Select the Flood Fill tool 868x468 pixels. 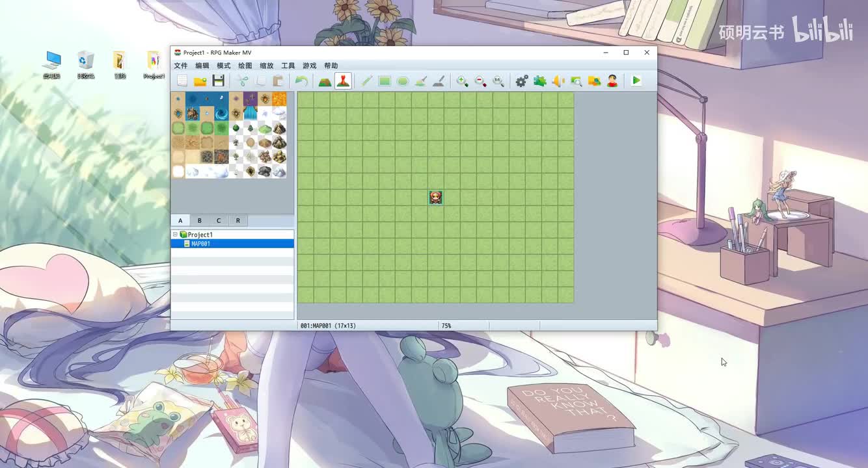[x=421, y=81]
